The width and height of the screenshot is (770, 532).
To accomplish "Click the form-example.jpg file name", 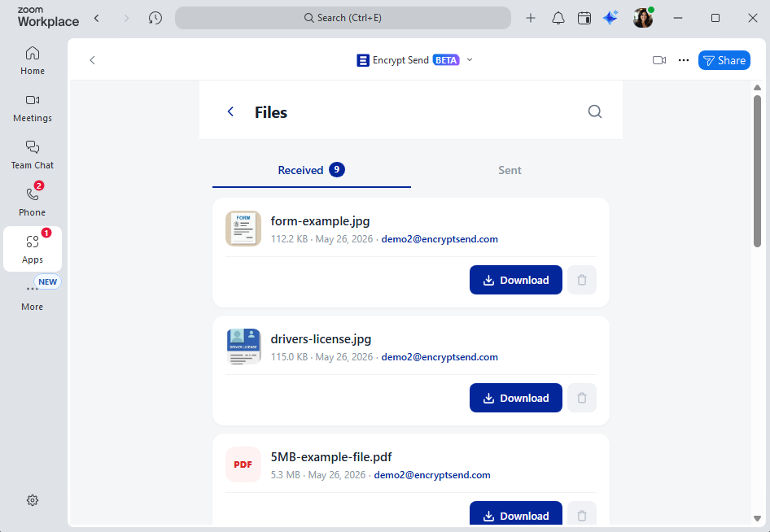I will point(320,221).
